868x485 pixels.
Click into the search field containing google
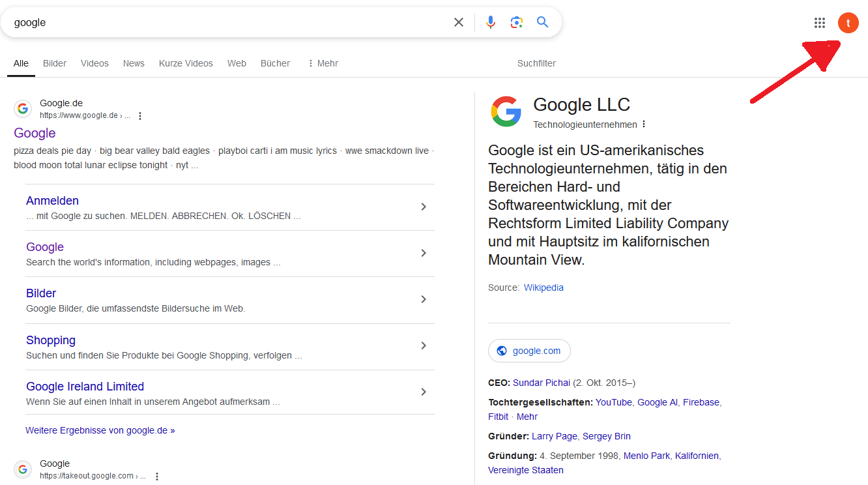point(228,22)
